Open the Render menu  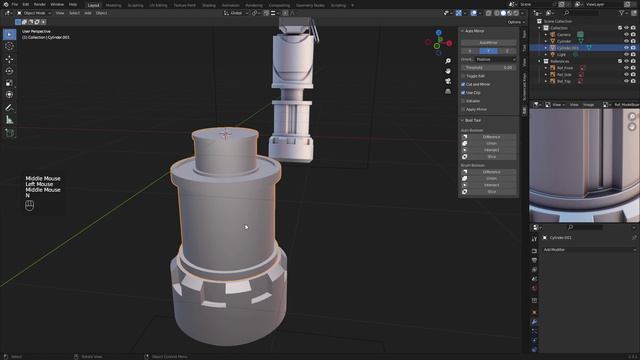click(x=40, y=4)
